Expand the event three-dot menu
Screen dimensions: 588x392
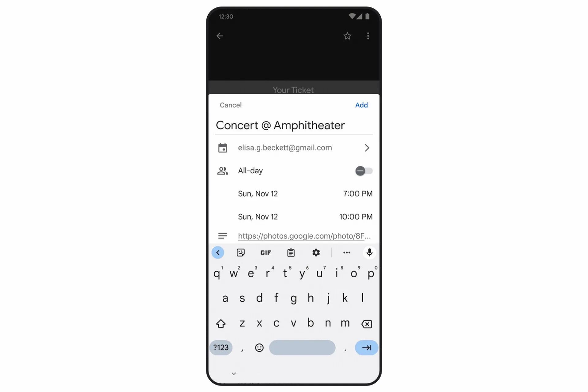click(x=368, y=36)
